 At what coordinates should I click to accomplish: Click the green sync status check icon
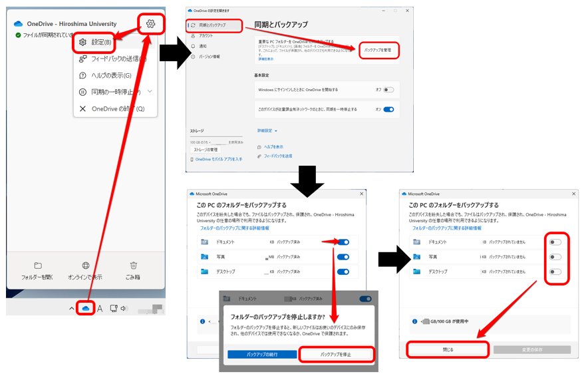17,35
